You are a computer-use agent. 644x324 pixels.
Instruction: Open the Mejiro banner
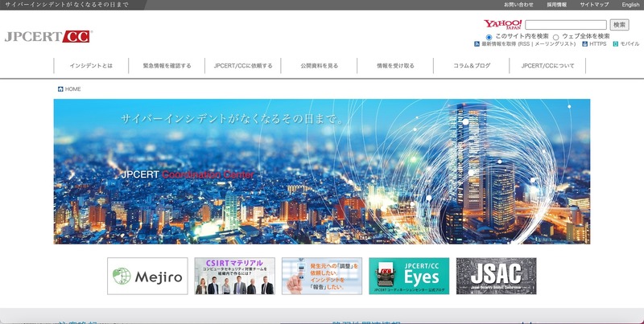pyautogui.click(x=147, y=276)
